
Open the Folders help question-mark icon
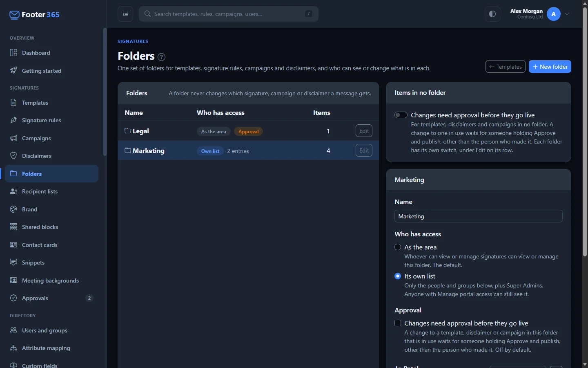161,57
